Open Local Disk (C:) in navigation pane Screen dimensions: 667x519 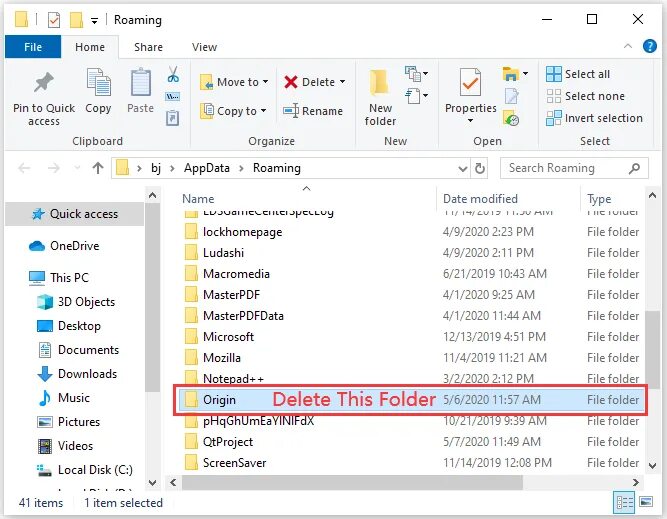(85, 470)
